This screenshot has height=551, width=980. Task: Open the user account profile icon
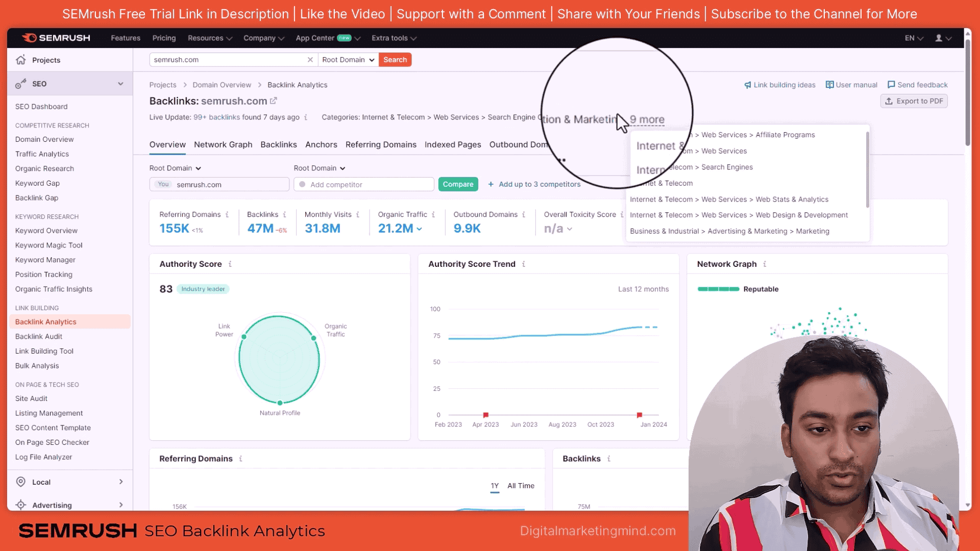coord(938,38)
